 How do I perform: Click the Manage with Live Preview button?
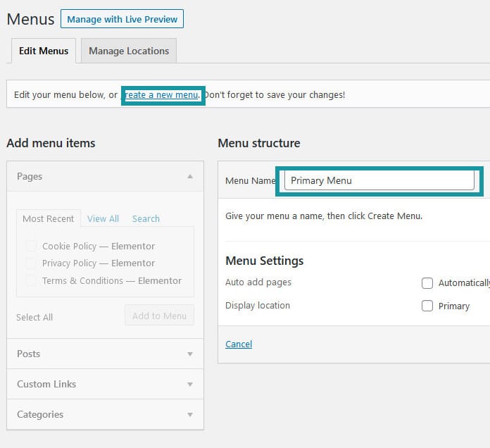tap(122, 19)
